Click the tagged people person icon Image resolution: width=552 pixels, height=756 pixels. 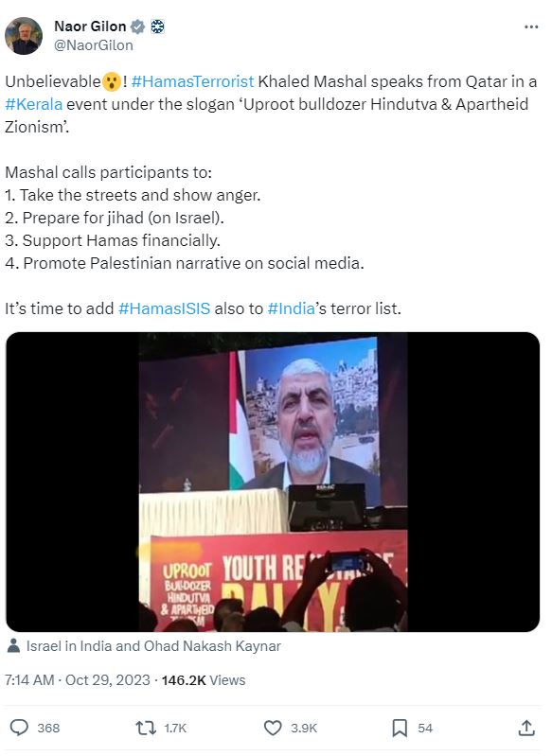13,646
